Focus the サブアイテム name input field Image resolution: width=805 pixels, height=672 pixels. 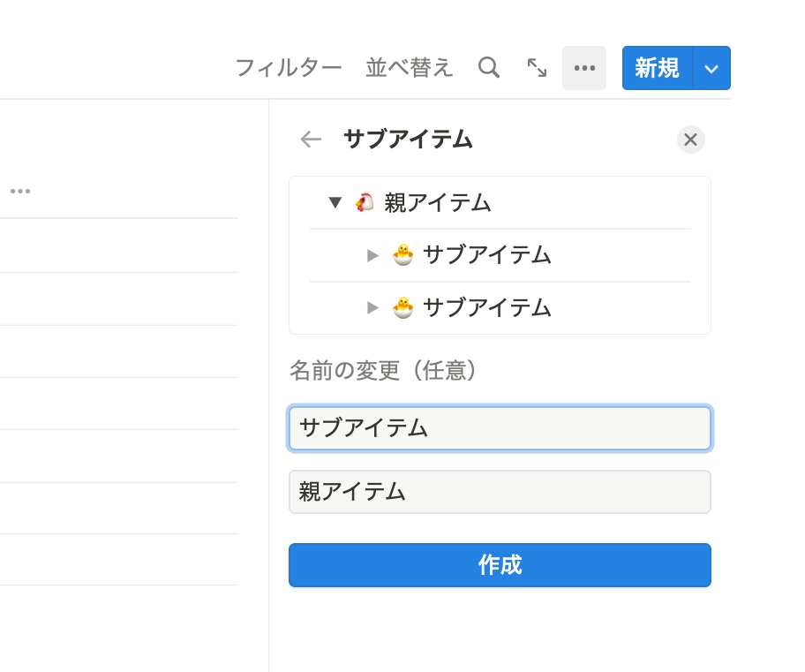[500, 428]
